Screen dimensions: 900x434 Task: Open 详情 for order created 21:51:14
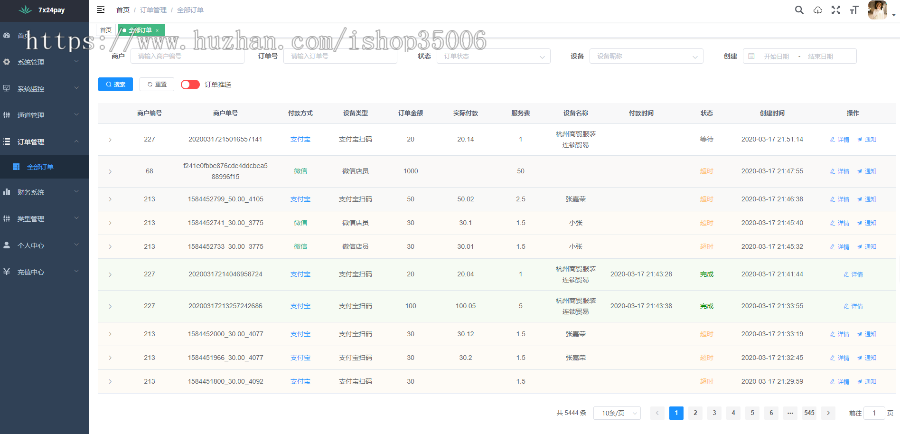840,140
